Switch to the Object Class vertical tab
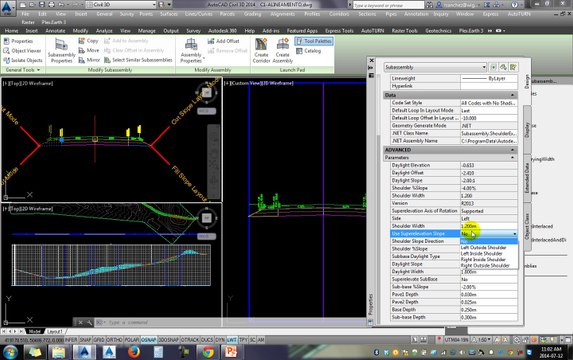 pyautogui.click(x=527, y=227)
